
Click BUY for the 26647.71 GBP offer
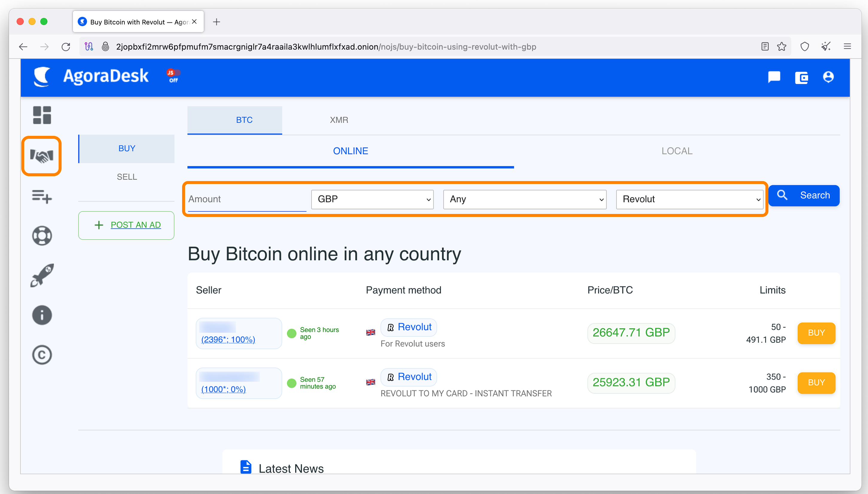816,333
